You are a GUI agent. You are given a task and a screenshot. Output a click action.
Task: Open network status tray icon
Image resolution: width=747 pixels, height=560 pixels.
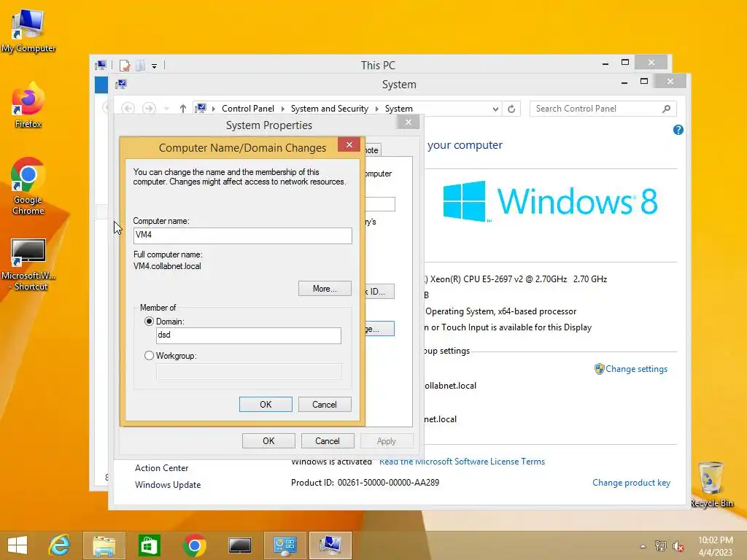click(660, 546)
